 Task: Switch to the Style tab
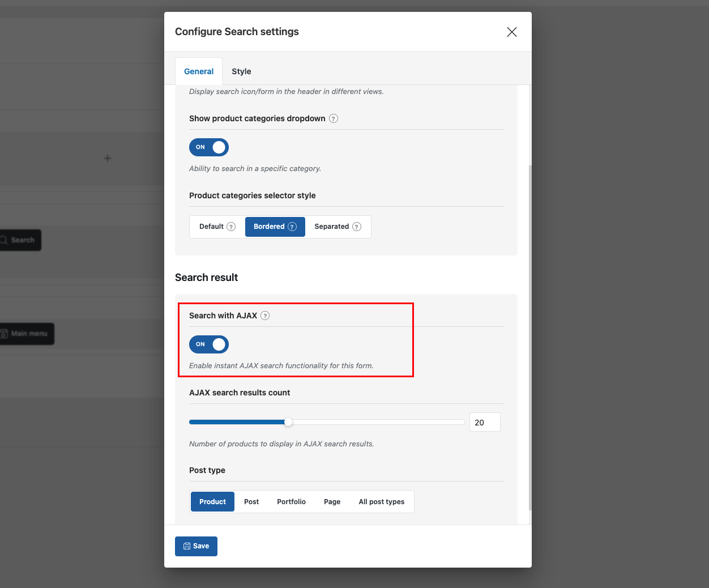(x=241, y=71)
